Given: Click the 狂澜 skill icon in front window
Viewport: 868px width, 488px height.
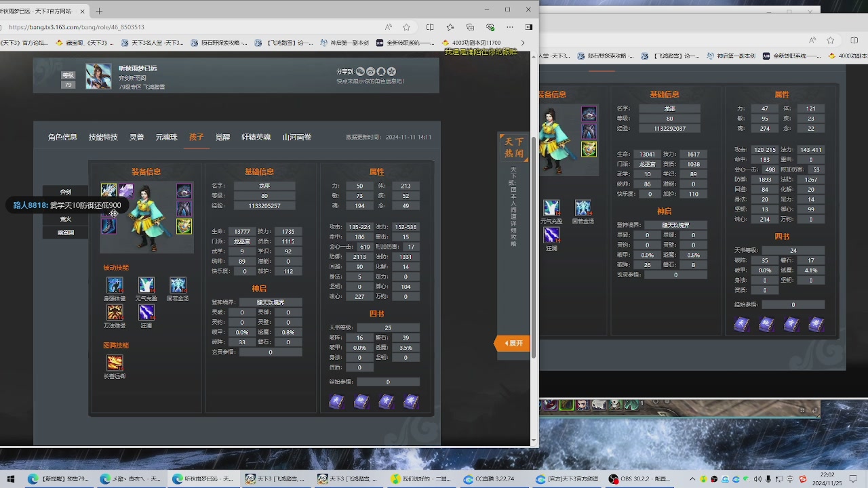Looking at the screenshot, I should (x=146, y=312).
